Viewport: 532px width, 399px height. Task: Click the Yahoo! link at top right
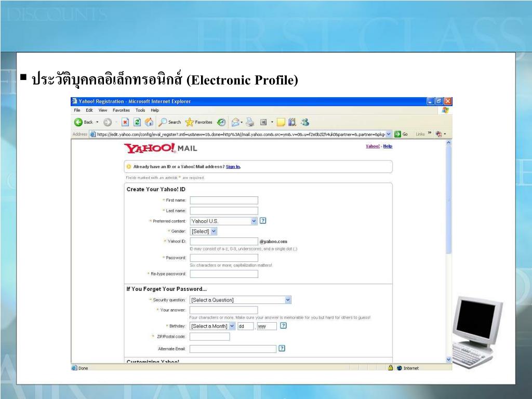click(373, 146)
